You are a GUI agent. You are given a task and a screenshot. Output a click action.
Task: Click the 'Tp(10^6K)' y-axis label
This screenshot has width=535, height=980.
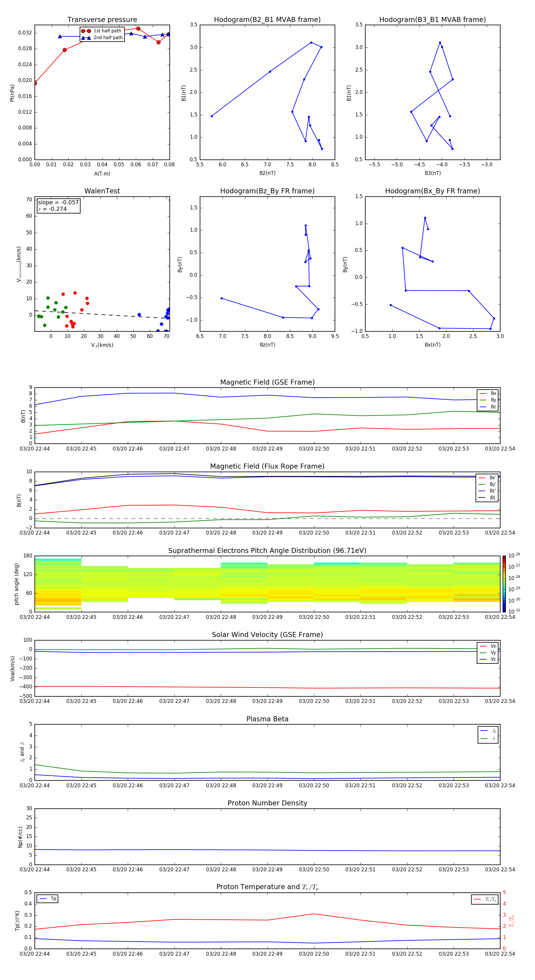17,921
